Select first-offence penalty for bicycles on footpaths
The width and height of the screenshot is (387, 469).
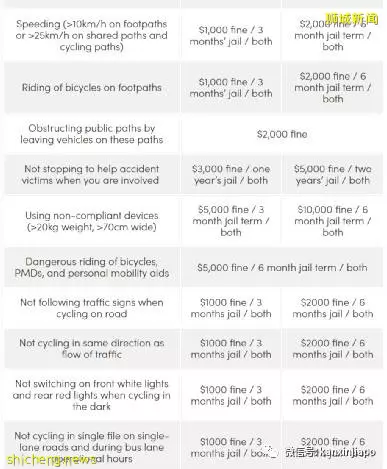[231, 88]
